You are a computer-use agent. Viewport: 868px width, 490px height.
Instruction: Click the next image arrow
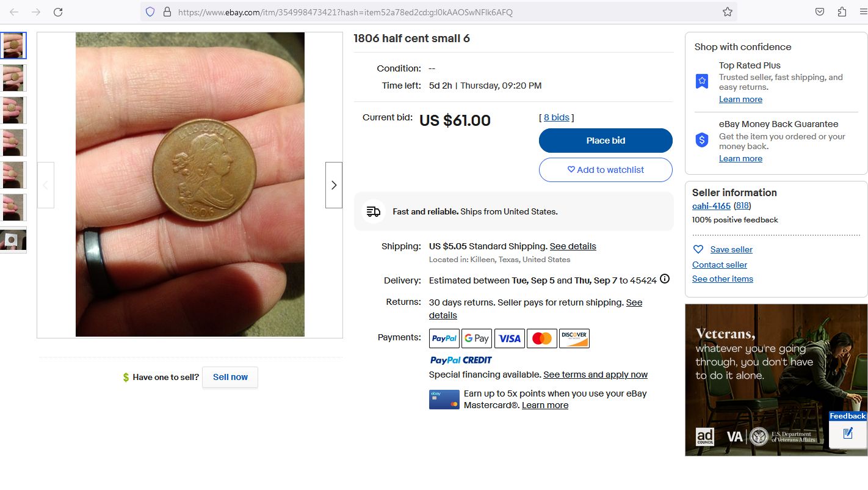(333, 185)
